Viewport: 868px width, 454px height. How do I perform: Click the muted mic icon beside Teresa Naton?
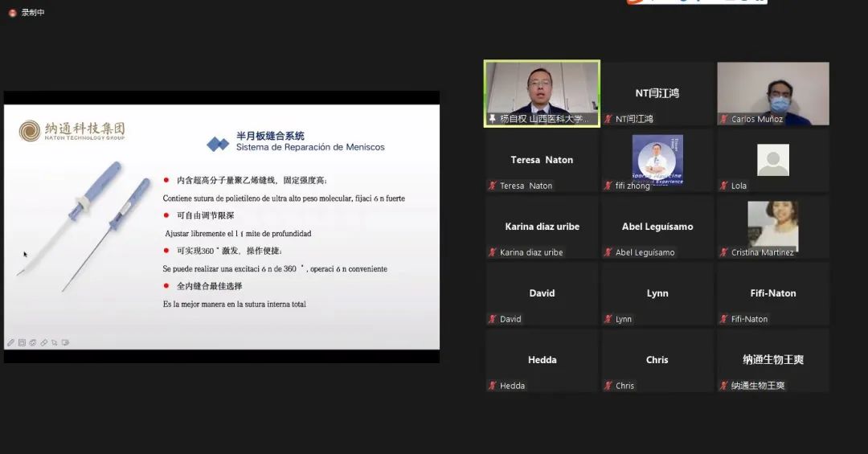(x=492, y=186)
